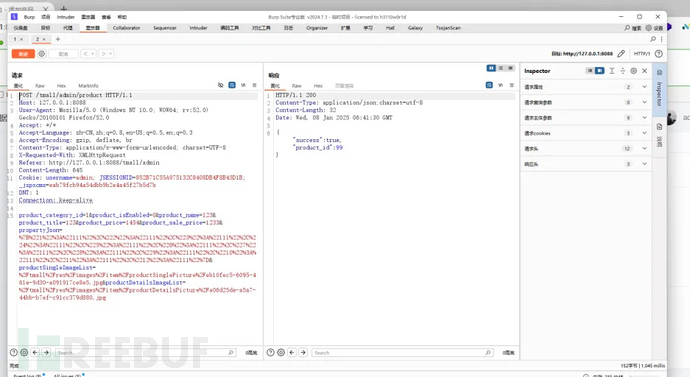Image resolution: width=690 pixels, height=377 pixels.
Task: Open the TsojanScan extension tab
Action: [448, 28]
